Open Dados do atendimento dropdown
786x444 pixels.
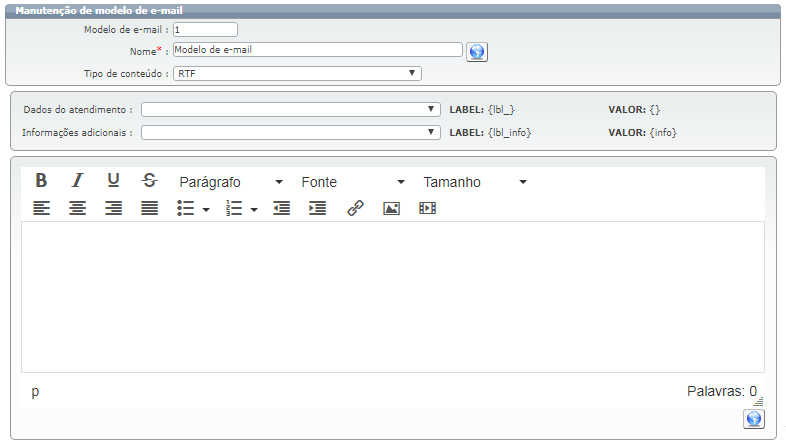coord(291,109)
